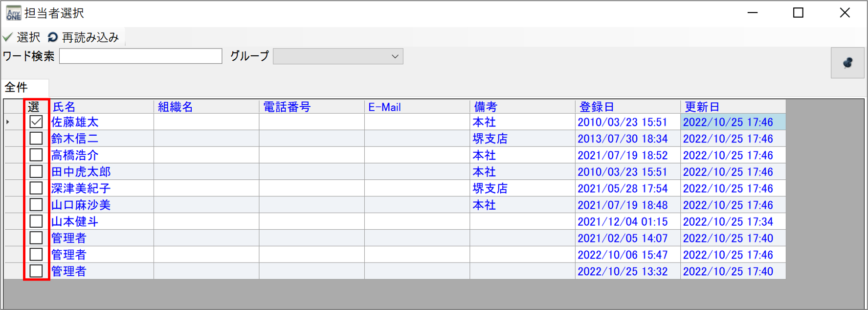Select the 田中虎太郎 name cell
This screenshot has width=868, height=310.
(81, 172)
